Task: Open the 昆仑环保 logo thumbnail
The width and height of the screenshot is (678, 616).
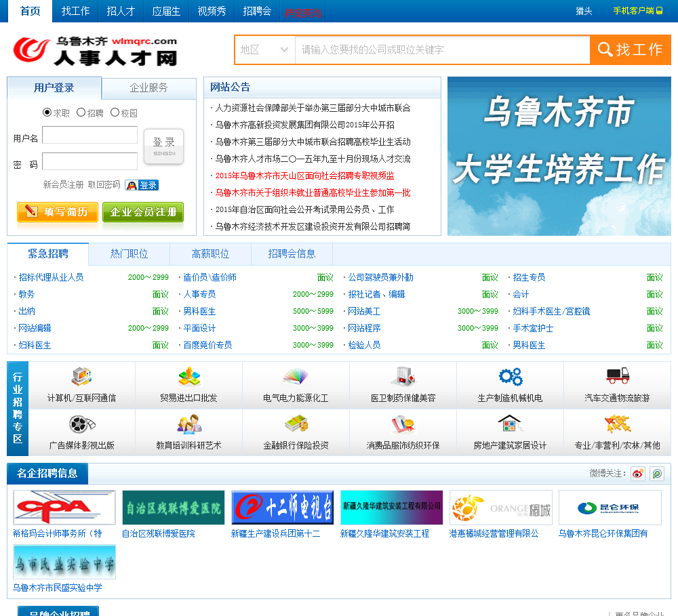Action: (610, 508)
